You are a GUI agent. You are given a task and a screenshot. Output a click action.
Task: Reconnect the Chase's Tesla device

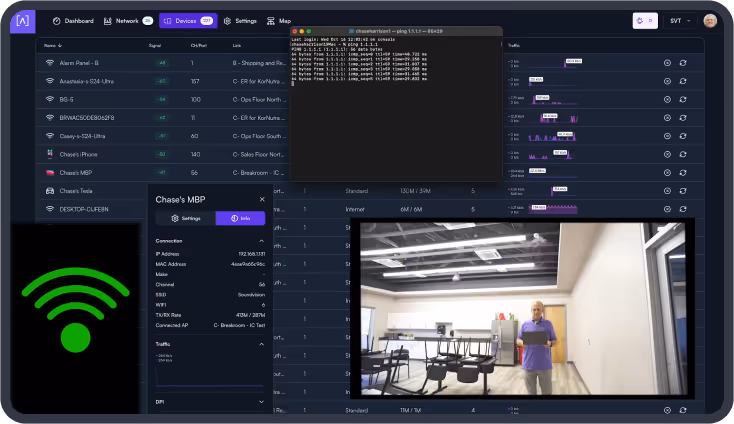(683, 191)
